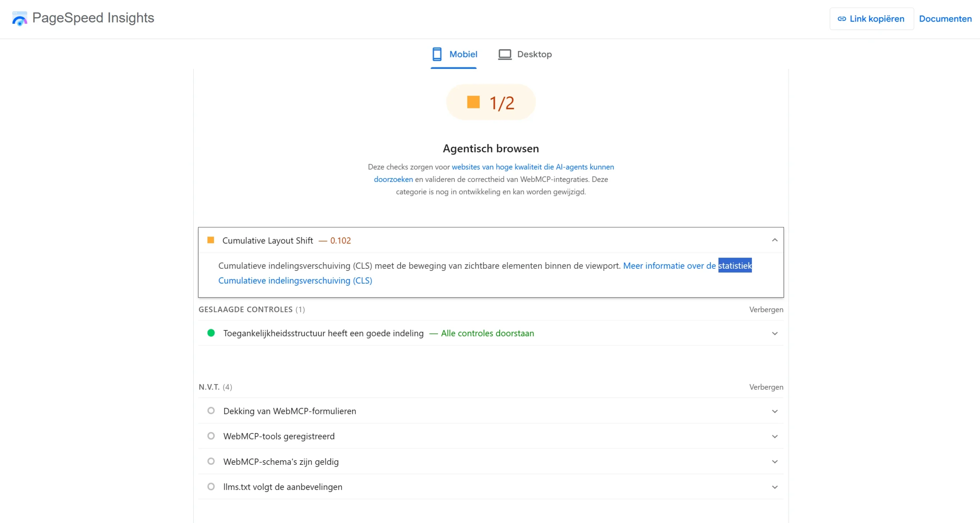Open the Cumulatieve indelingsverschuiving (CLS) link
The height and width of the screenshot is (523, 980).
point(295,281)
